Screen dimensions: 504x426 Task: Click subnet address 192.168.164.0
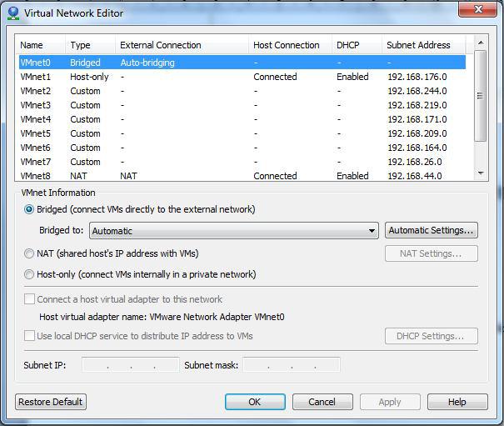point(417,148)
